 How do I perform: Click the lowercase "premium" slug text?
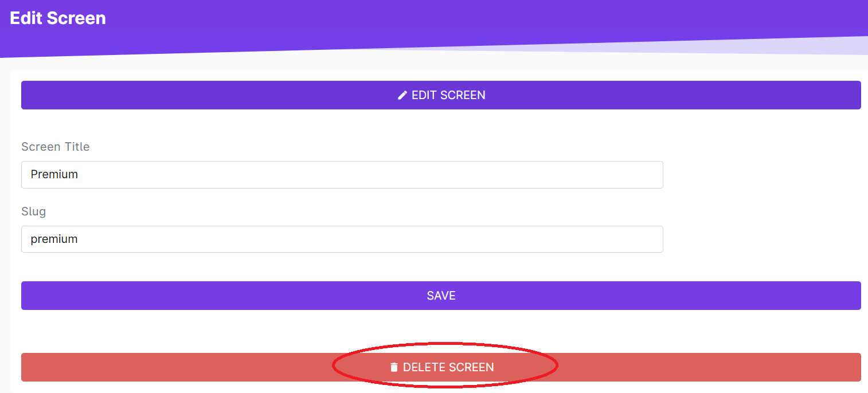tap(54, 239)
